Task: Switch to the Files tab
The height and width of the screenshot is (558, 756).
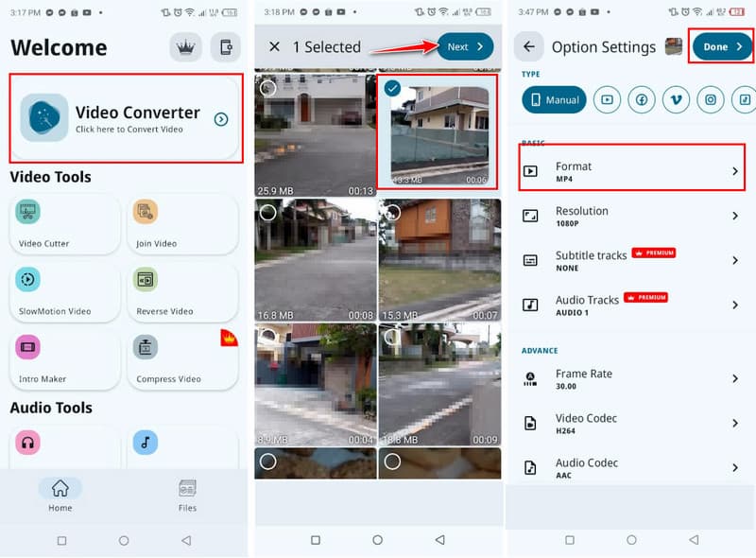Action: [x=187, y=495]
